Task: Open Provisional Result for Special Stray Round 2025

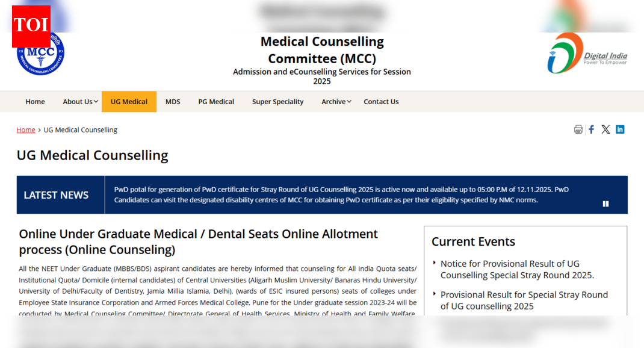Action: (x=524, y=300)
